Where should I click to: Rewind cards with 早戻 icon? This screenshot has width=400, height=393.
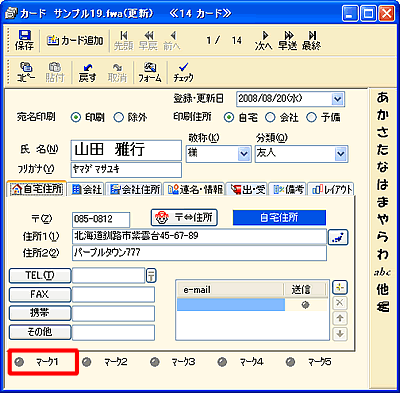[148, 40]
